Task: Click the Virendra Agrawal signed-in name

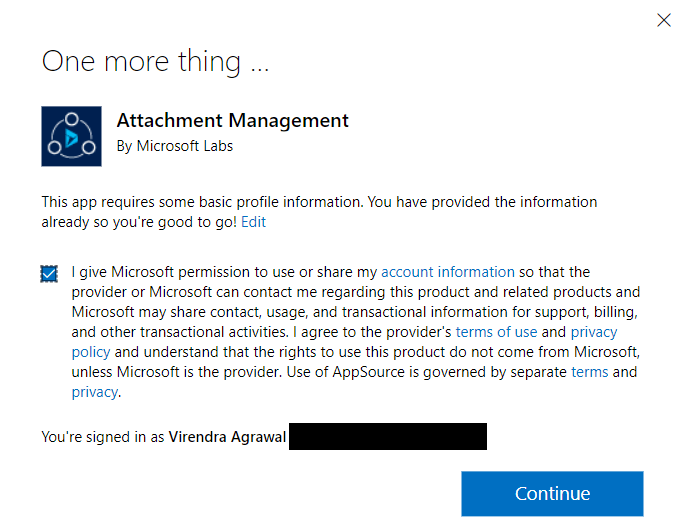Action: tap(227, 437)
